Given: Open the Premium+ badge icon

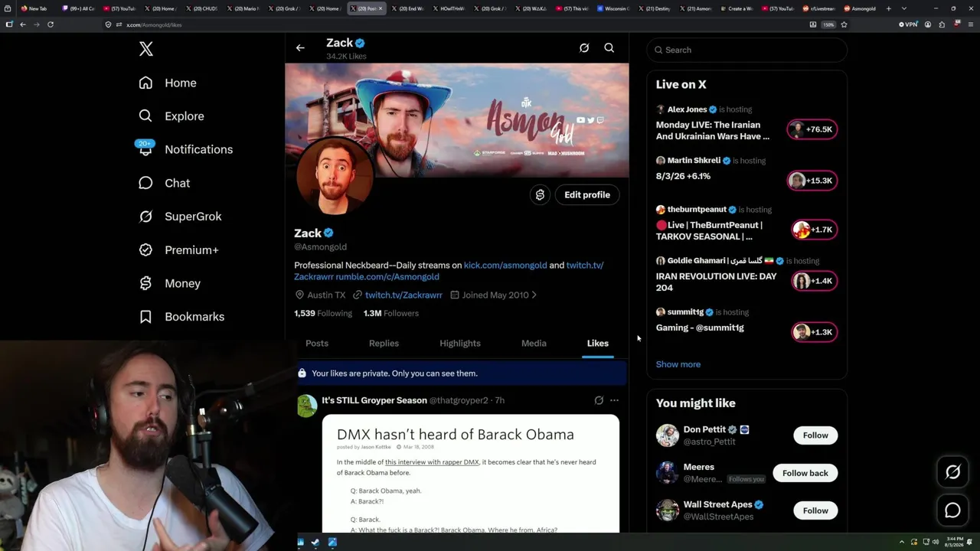Looking at the screenshot, I should [x=145, y=250].
